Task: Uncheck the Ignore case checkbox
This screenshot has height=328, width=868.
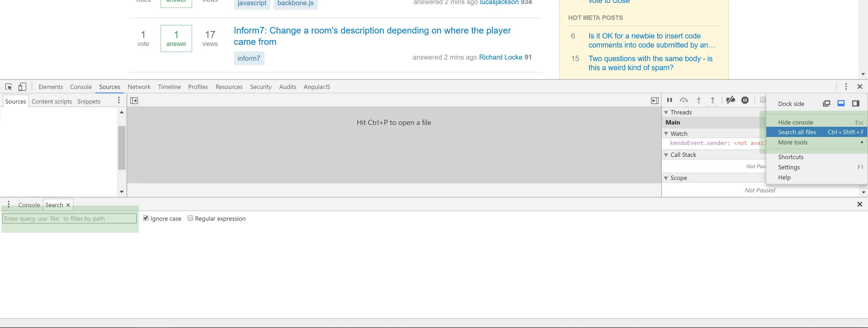Action: pyautogui.click(x=146, y=218)
